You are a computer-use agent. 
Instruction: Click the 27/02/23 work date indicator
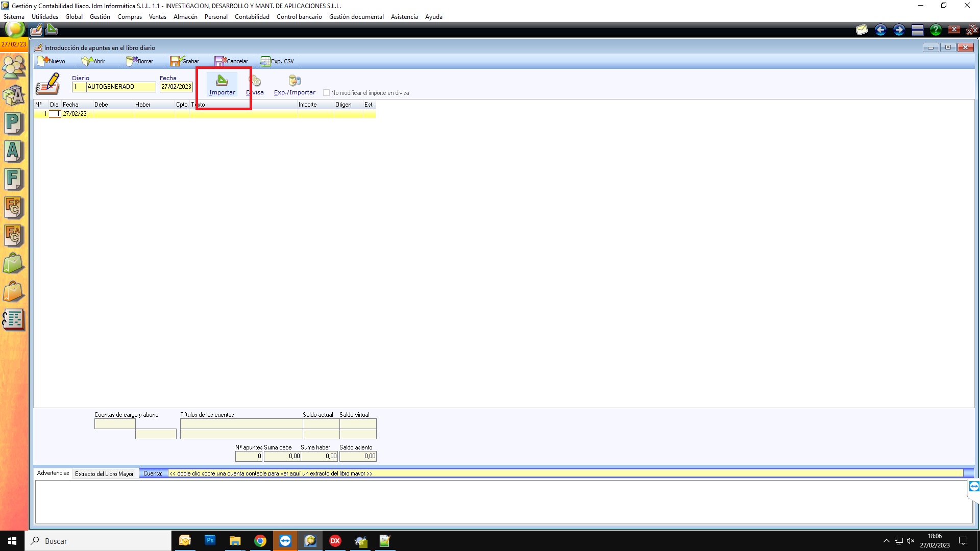coord(14,44)
